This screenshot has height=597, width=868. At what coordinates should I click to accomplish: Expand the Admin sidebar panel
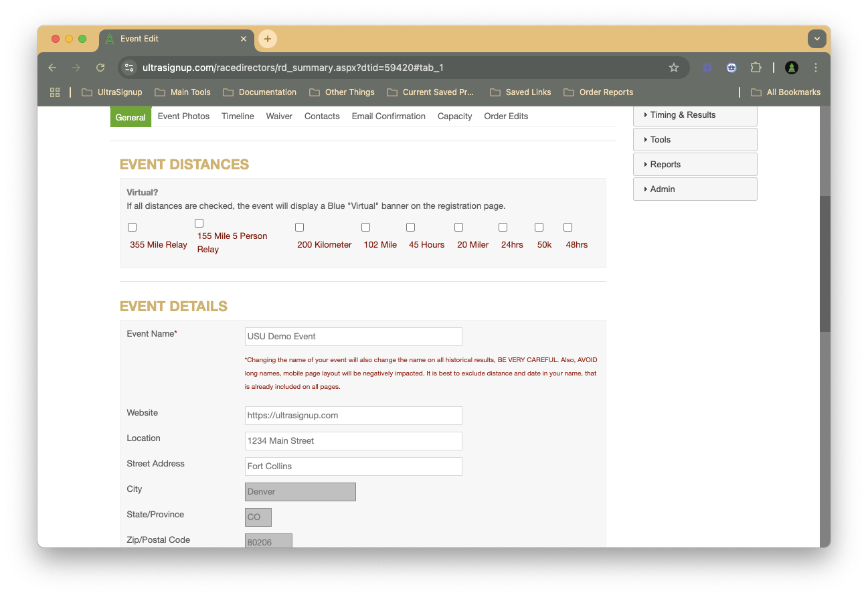click(695, 189)
